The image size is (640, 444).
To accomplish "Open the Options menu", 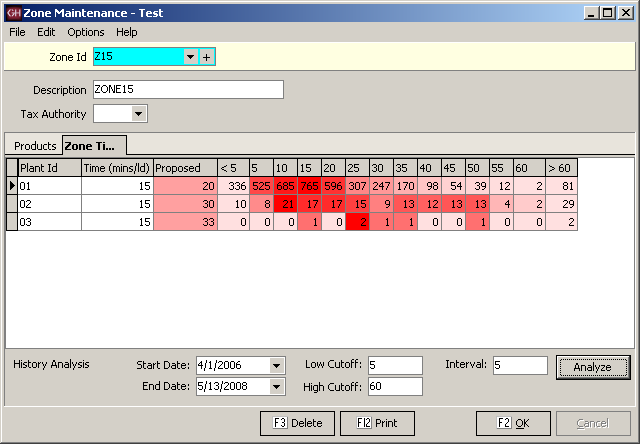I will 86,32.
